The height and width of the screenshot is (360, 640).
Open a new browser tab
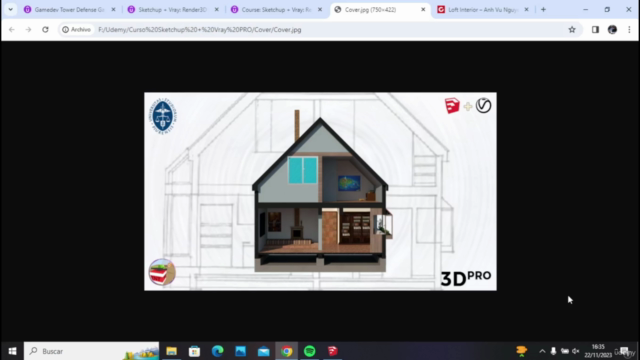click(x=543, y=9)
